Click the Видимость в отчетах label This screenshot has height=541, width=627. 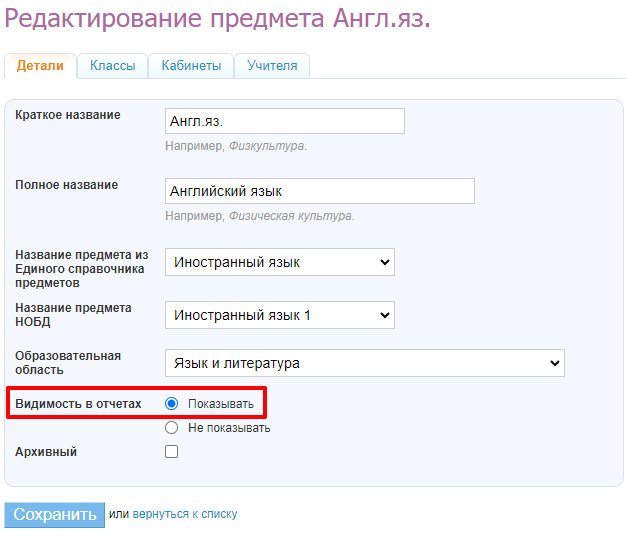(x=78, y=404)
